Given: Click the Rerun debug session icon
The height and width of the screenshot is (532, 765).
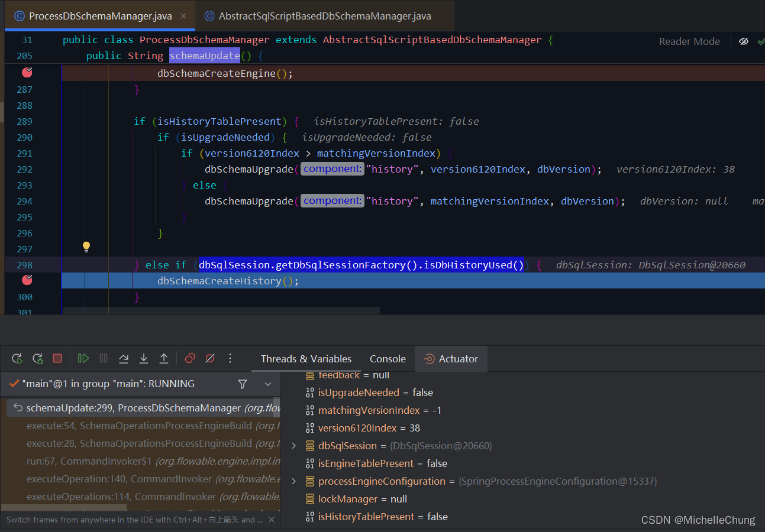Looking at the screenshot, I should click(17, 358).
